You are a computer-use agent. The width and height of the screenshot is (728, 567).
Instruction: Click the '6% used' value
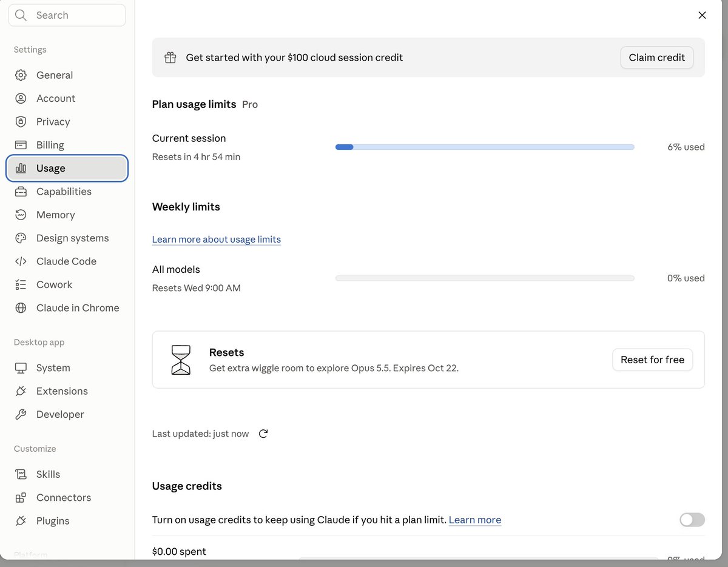(686, 147)
